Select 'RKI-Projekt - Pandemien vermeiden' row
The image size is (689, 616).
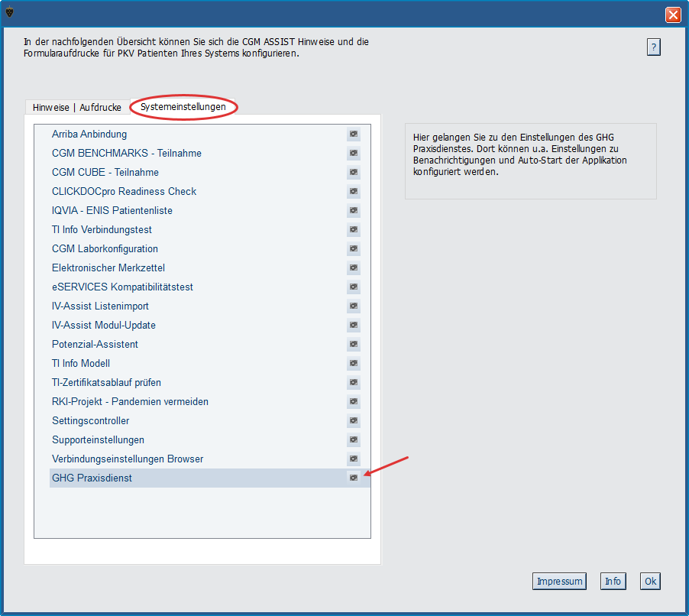click(210, 402)
